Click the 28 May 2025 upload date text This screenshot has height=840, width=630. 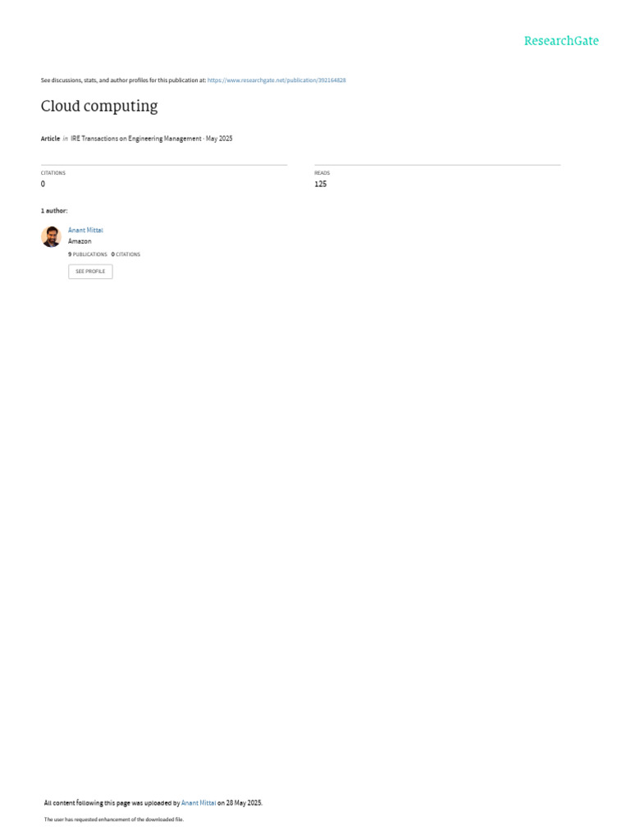coord(244,803)
